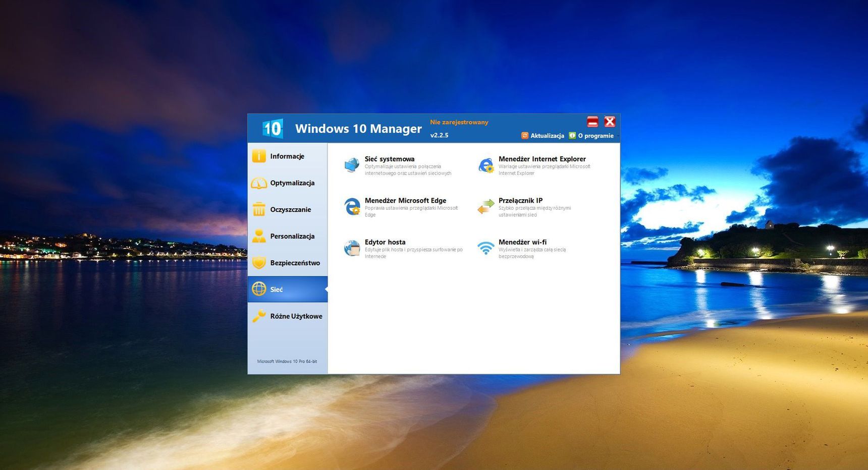Click the Microsoft Windows 10 Pro 64-bit text
The width and height of the screenshot is (868, 470).
point(287,362)
